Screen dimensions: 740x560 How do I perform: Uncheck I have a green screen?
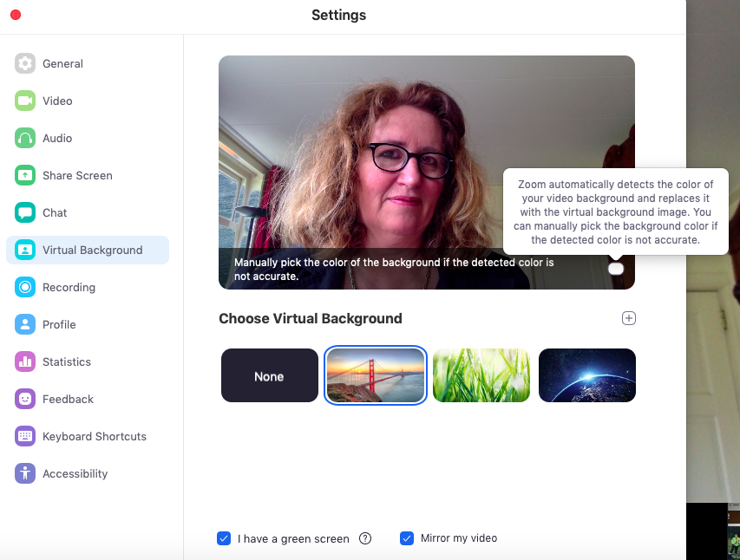point(224,538)
